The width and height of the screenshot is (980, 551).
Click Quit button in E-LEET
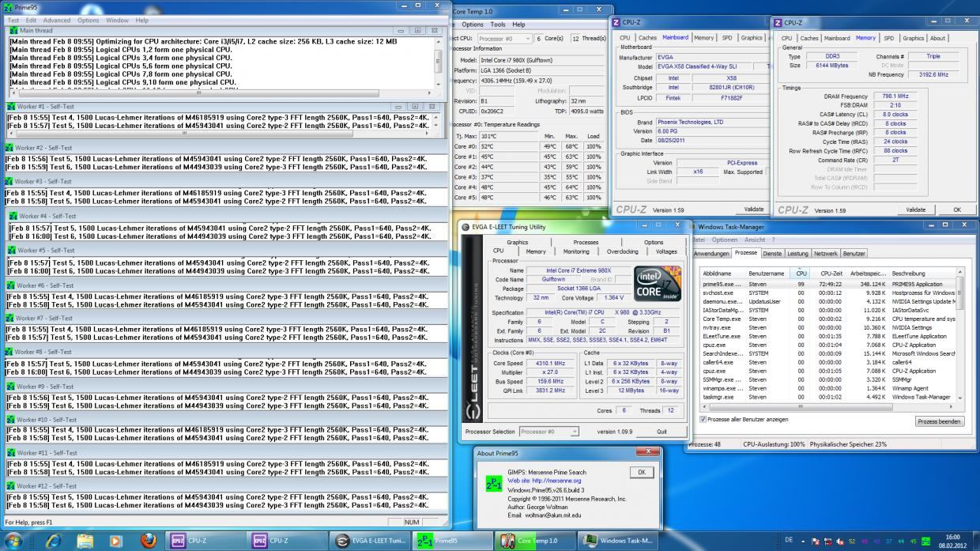point(661,432)
